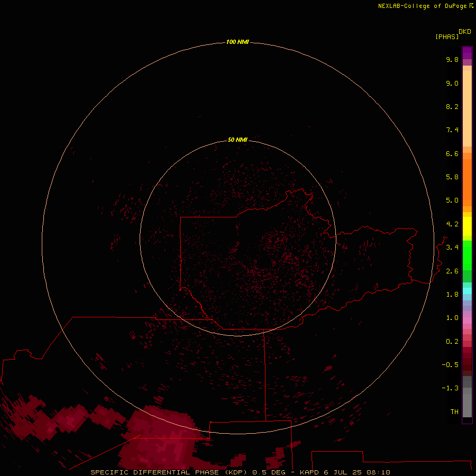Image resolution: width=476 pixels, height=476 pixels.
Task: Click the [PHAS] label above the color bar
Action: coord(447,37)
